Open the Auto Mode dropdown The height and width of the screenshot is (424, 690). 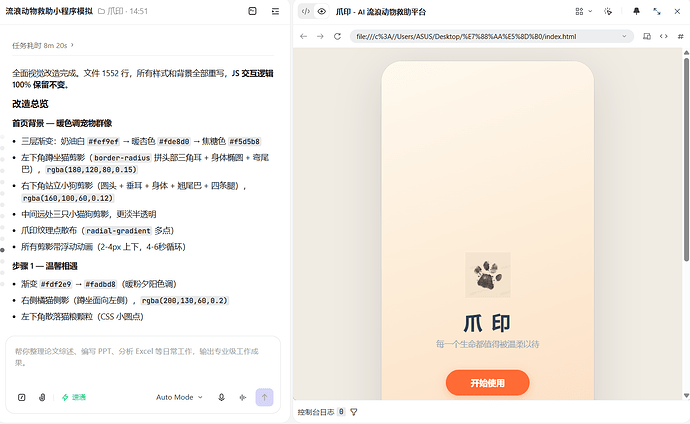coord(179,397)
